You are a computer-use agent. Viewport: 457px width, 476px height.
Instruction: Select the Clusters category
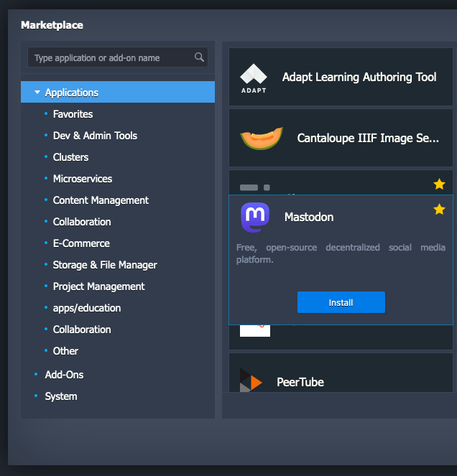71,157
